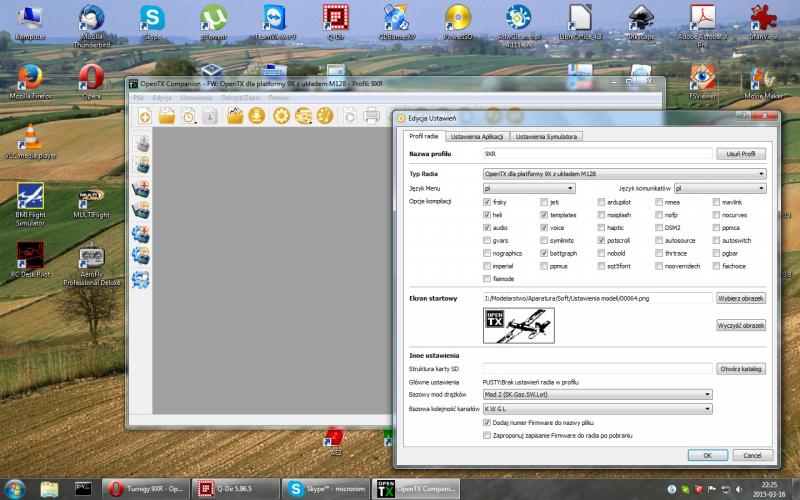
Task: Launch VLC media player desktop icon
Action: tap(30, 141)
